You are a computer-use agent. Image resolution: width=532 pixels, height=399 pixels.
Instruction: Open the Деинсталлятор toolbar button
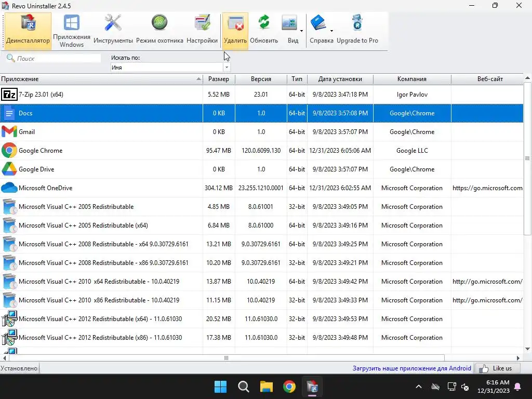click(x=28, y=31)
